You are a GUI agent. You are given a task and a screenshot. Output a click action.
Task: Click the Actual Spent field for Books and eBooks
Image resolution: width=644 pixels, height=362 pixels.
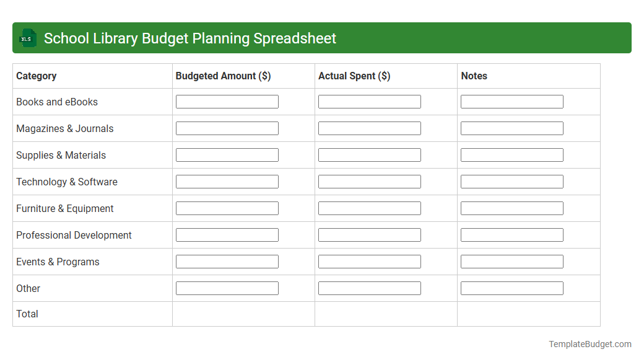coord(369,101)
